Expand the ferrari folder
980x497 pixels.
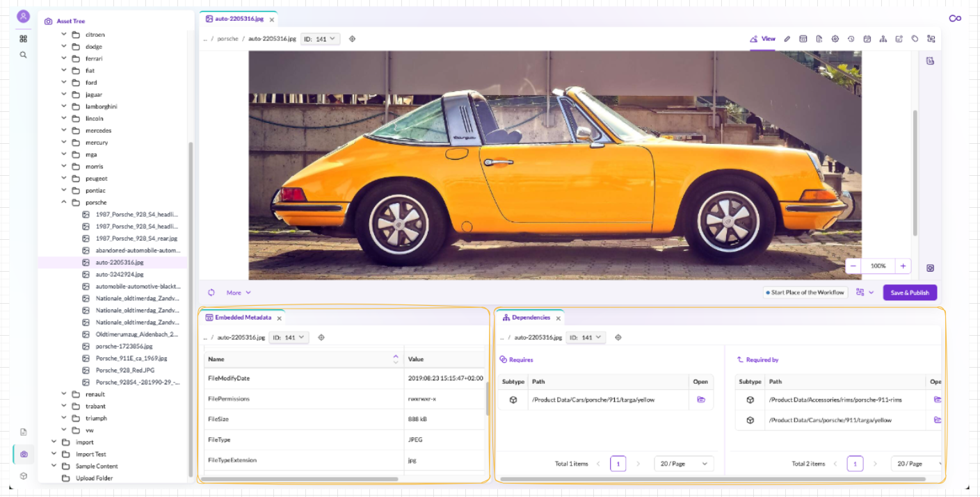65,58
